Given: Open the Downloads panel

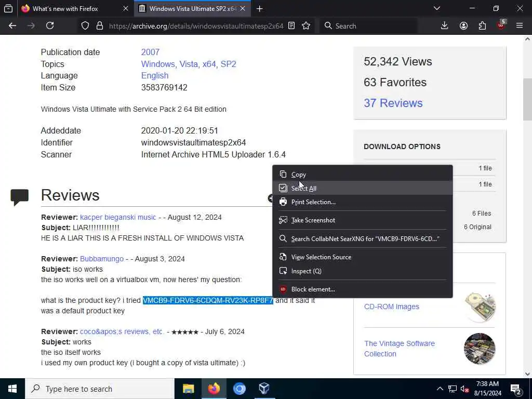Looking at the screenshot, I should [x=445, y=26].
